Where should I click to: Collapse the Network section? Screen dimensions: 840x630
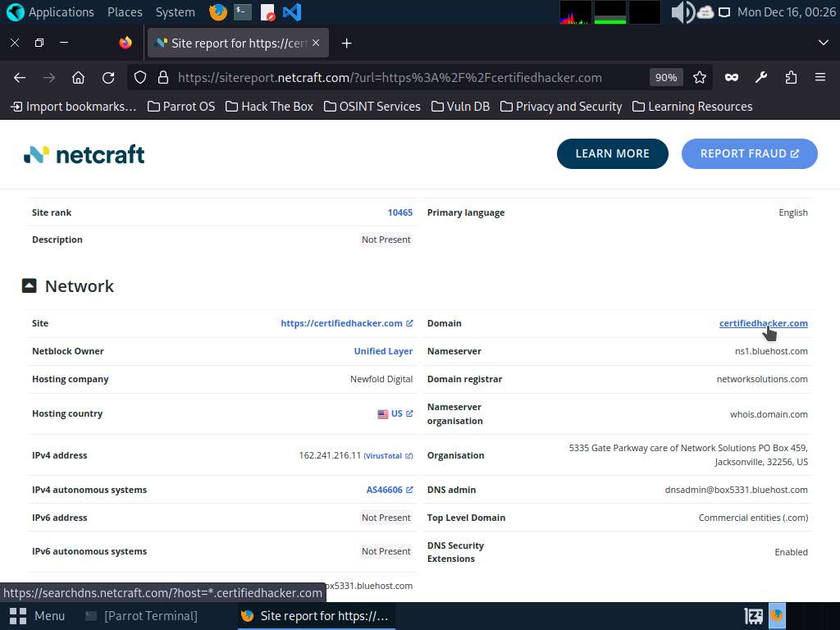(29, 285)
